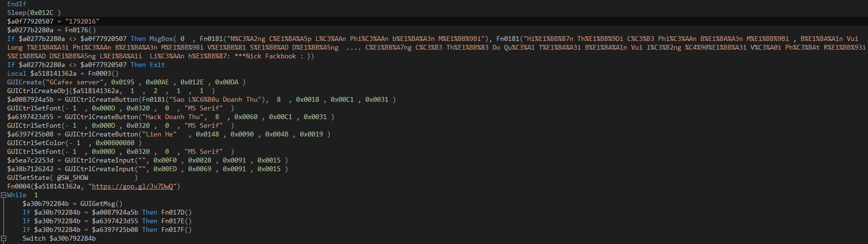Screen dimensions: 868x244
Task: Click the MsgBox function call
Action: (x=161, y=39)
